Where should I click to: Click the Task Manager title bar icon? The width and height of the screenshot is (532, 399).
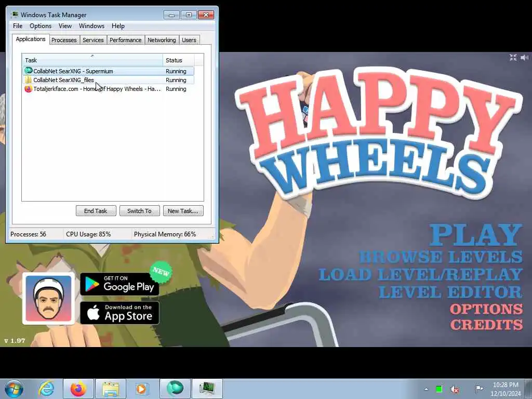tap(14, 15)
